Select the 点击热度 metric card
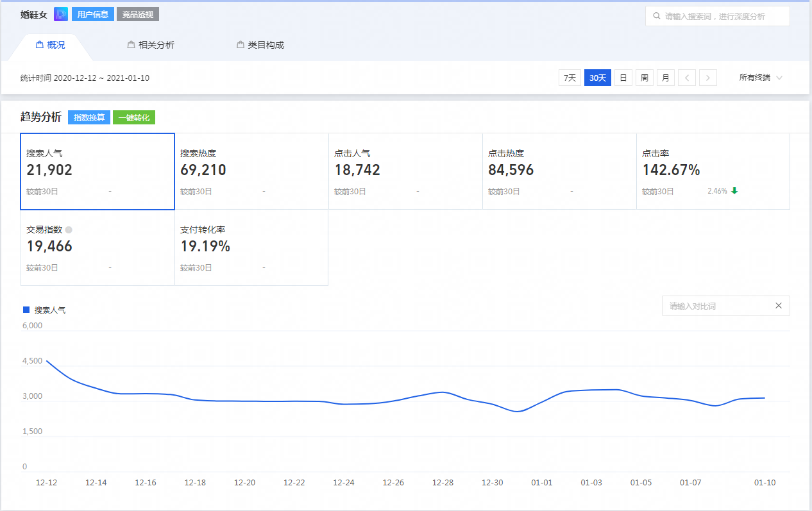 pos(559,171)
